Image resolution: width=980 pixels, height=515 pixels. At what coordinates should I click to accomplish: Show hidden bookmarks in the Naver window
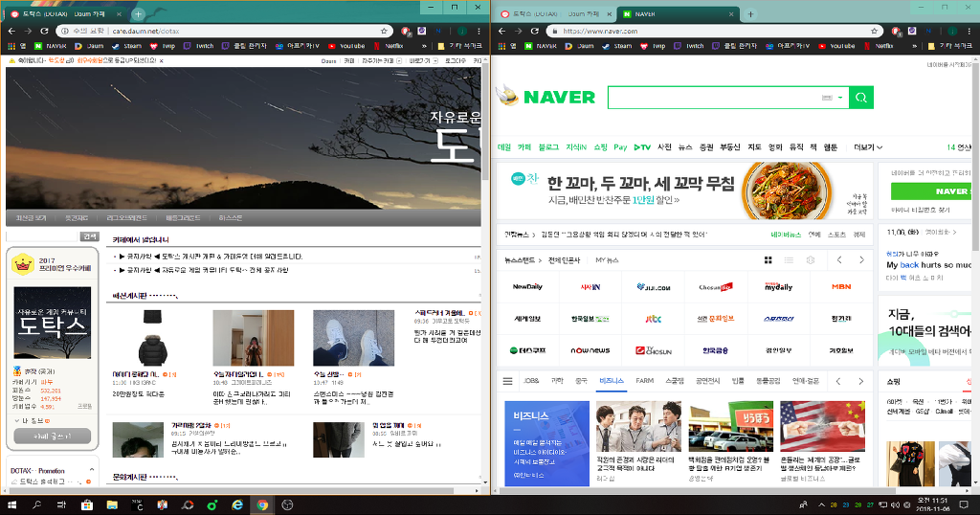(x=914, y=46)
